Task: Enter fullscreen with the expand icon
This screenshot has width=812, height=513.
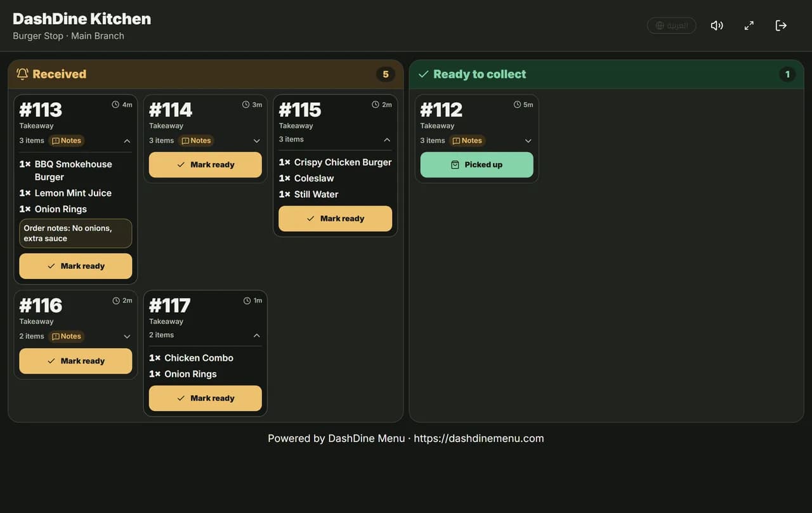Action: click(x=749, y=25)
